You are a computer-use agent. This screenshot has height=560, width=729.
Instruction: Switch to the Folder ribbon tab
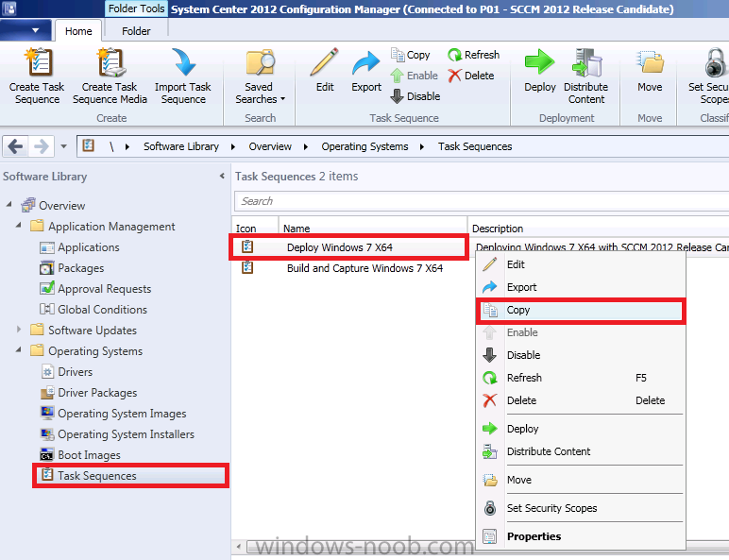(136, 31)
